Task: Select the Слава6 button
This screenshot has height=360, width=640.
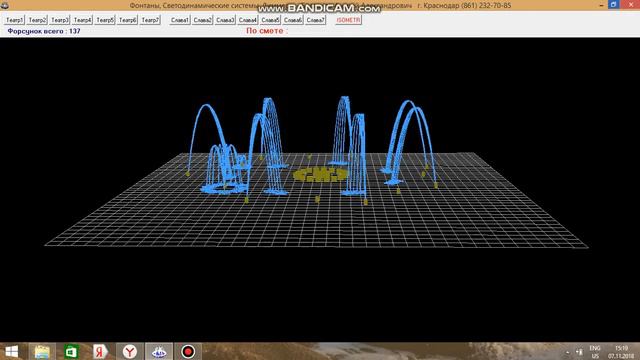Action: 293,20
